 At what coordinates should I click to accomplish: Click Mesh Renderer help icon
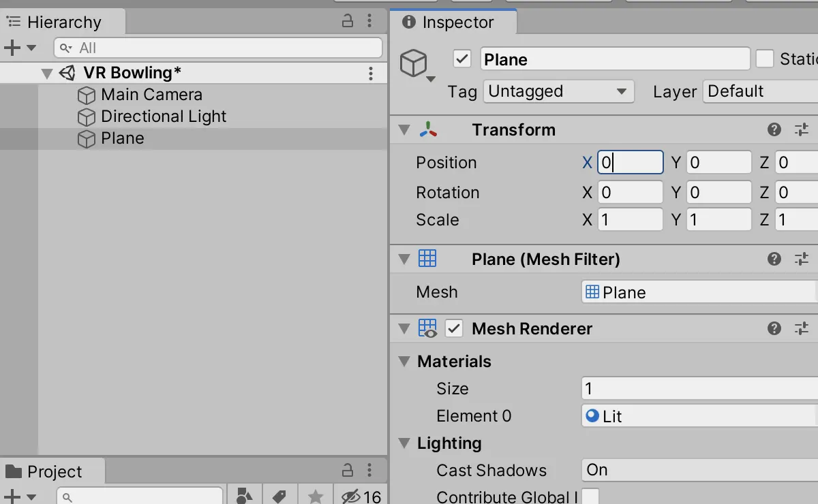(774, 328)
